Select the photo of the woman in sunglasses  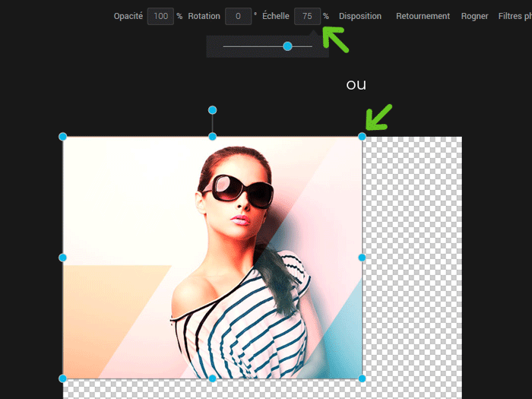coord(228,251)
